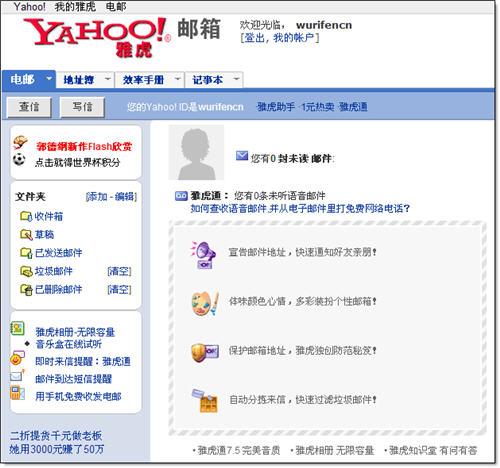The image size is (500, 468).
Task: Open 宣告邮件地址 announce address link
Action: (303, 252)
